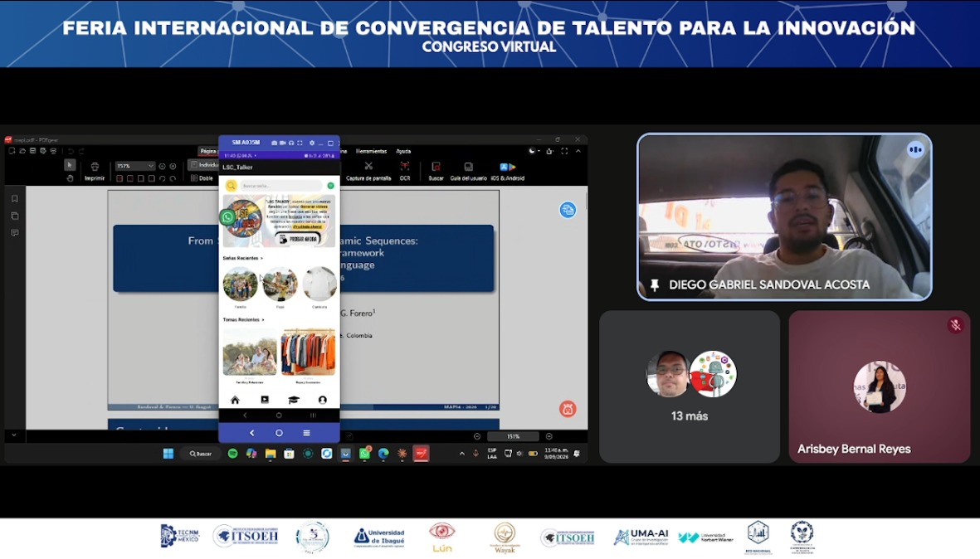Click the PROBAR AHORA button in LSC_Talker
The width and height of the screenshot is (980, 559).
coord(298,239)
